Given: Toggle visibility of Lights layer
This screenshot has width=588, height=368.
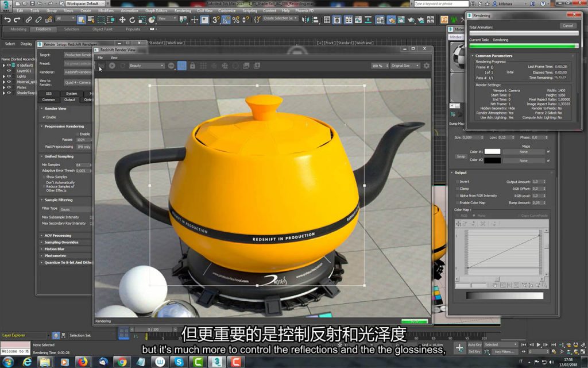Looking at the screenshot, I should pos(9,76).
